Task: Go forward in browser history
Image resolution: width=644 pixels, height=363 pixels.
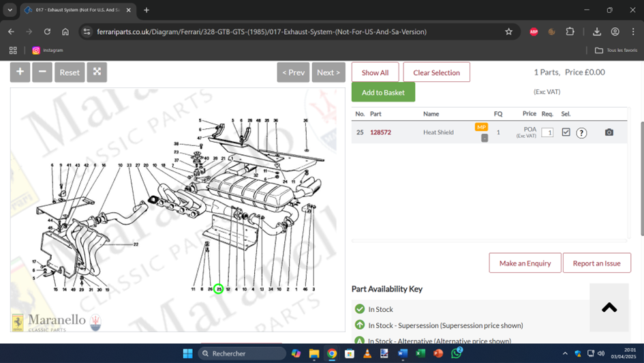Action: coord(29,31)
